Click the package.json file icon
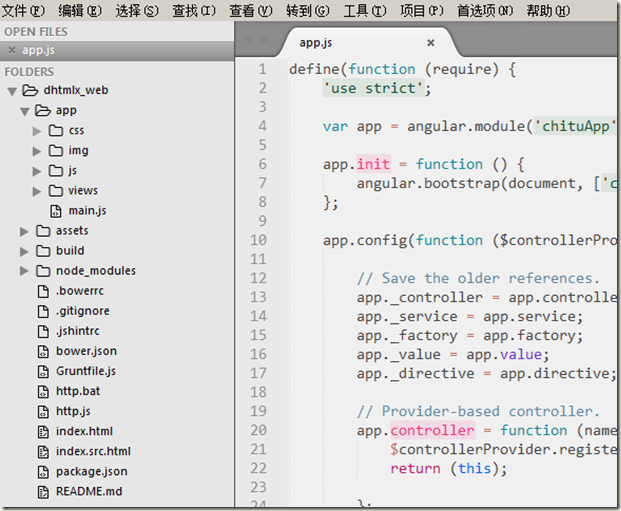This screenshot has width=621, height=511. 43,472
